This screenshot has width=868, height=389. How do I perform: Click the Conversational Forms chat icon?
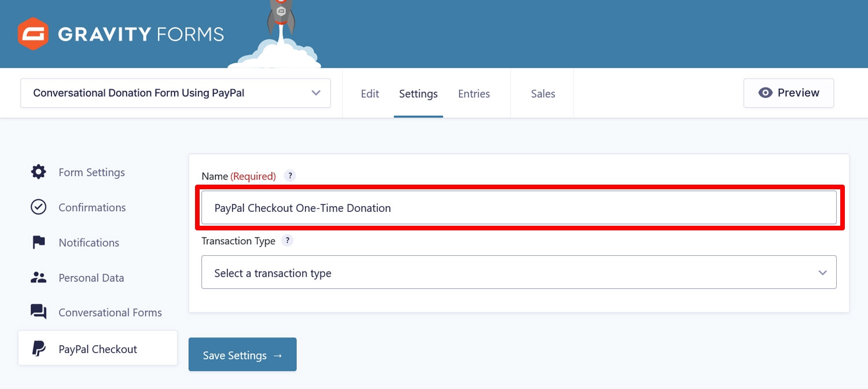[38, 313]
